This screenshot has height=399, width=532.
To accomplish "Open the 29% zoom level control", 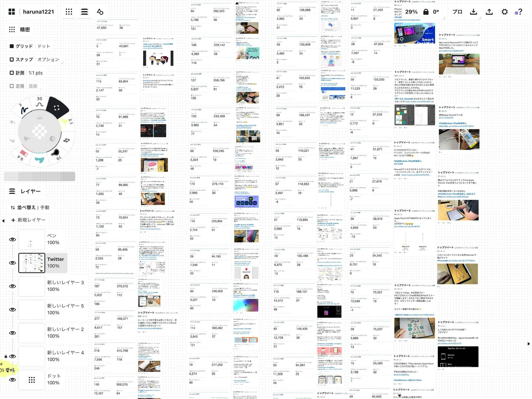I will point(411,12).
